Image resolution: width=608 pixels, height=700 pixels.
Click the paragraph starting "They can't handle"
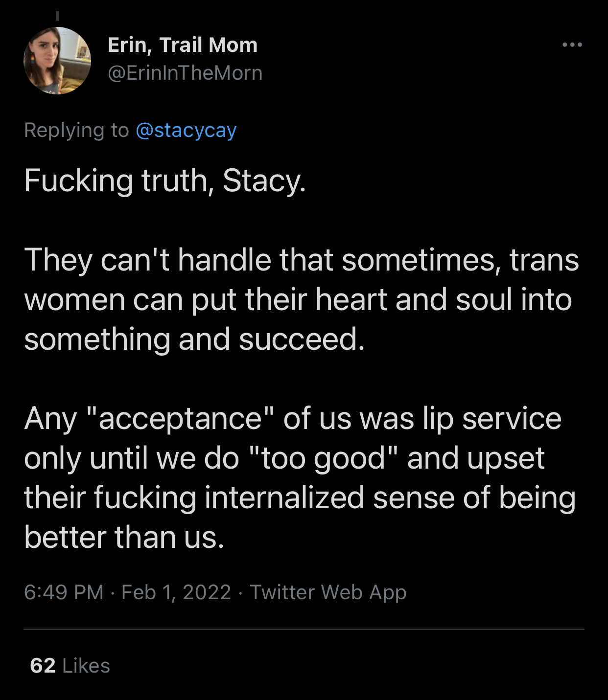[x=301, y=299]
